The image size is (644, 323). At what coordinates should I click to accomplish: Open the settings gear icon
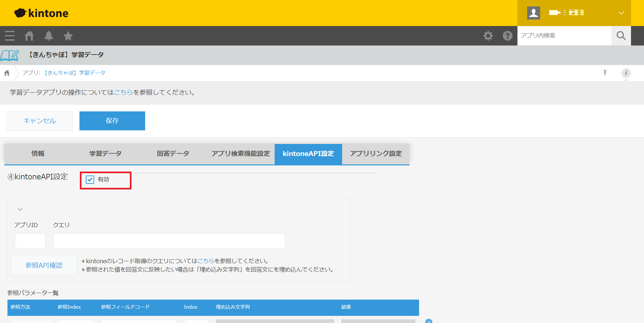488,36
